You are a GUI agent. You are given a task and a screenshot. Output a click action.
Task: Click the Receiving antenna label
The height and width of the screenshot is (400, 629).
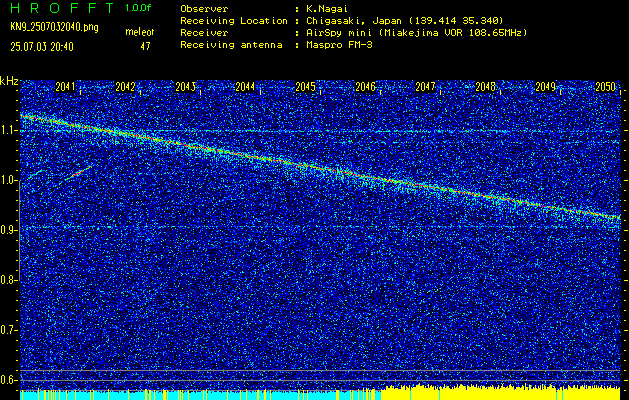(231, 45)
